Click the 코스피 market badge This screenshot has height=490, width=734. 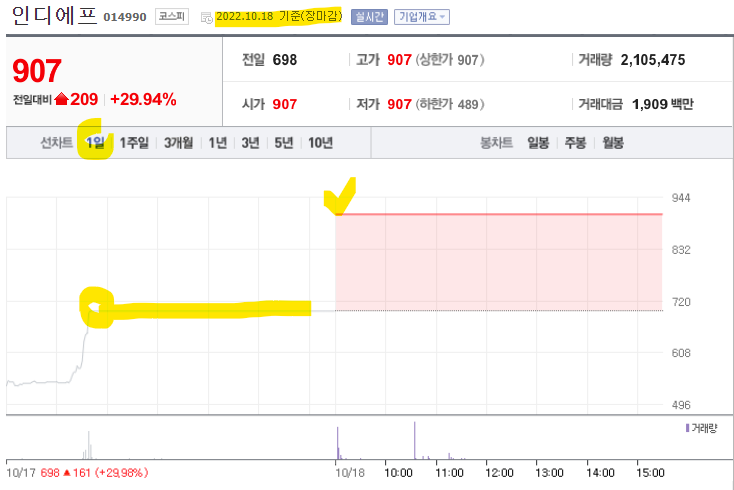[x=172, y=17]
